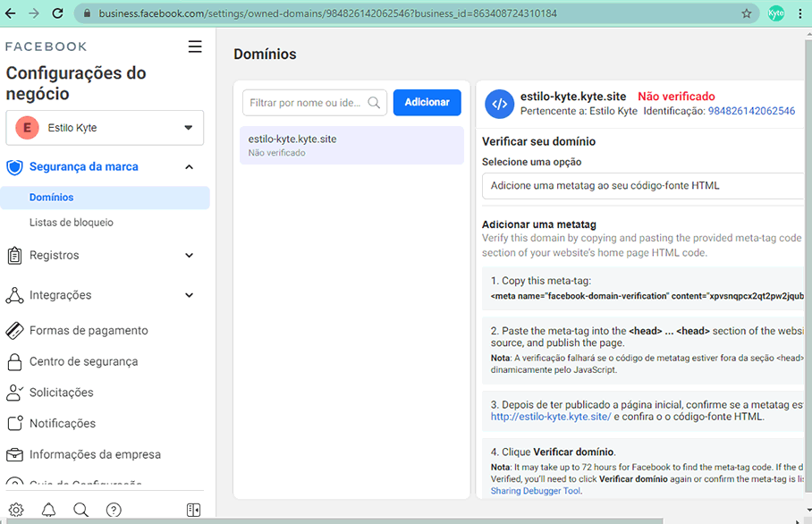Click the blue domain code icon
This screenshot has height=524, width=812.
click(x=499, y=104)
